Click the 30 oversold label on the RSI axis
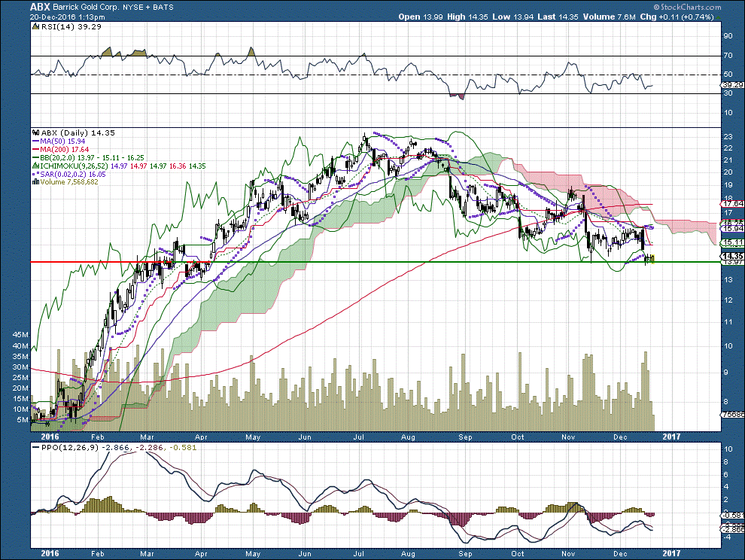 pyautogui.click(x=728, y=93)
